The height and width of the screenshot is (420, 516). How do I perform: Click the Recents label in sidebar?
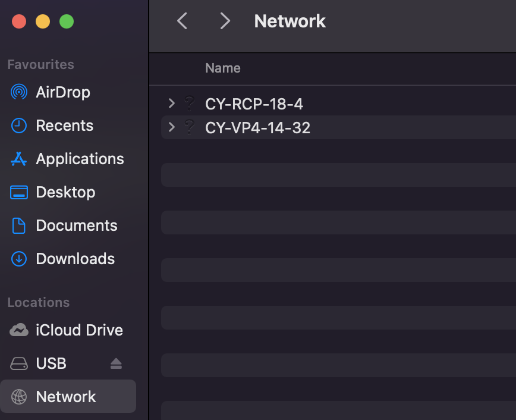click(x=64, y=126)
